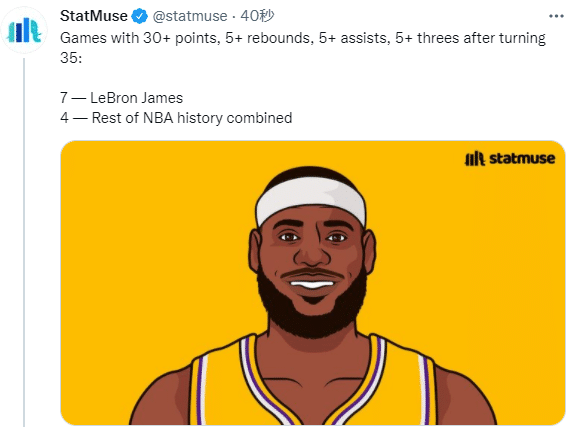
Task: Click the StatMuse display name
Action: tap(94, 16)
